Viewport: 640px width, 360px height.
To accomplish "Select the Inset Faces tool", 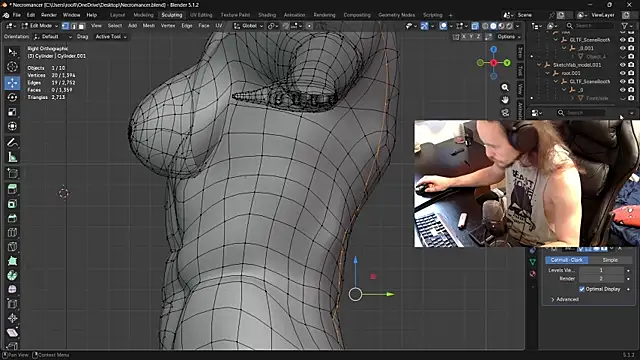I will click(x=12, y=204).
